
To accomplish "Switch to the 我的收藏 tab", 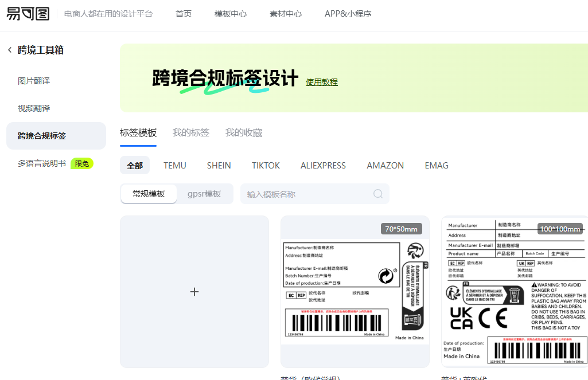I will click(x=244, y=132).
